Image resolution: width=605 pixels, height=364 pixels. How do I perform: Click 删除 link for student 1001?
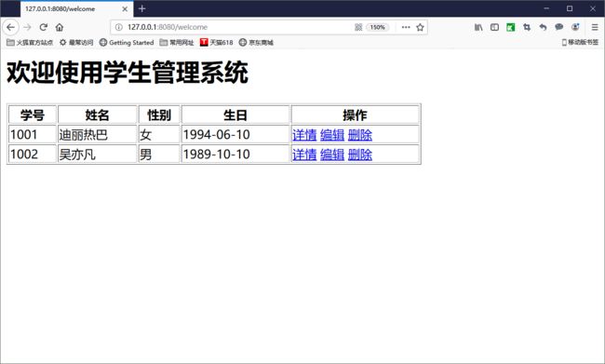360,135
